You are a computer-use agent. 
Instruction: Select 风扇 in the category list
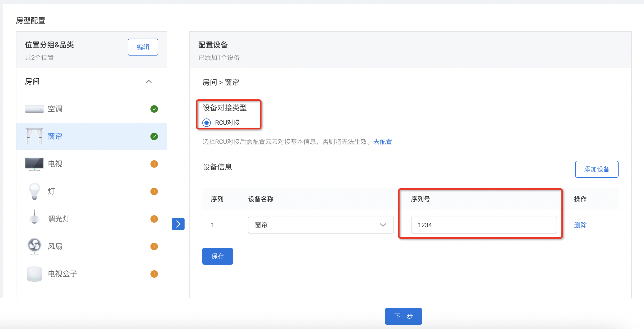pos(55,246)
